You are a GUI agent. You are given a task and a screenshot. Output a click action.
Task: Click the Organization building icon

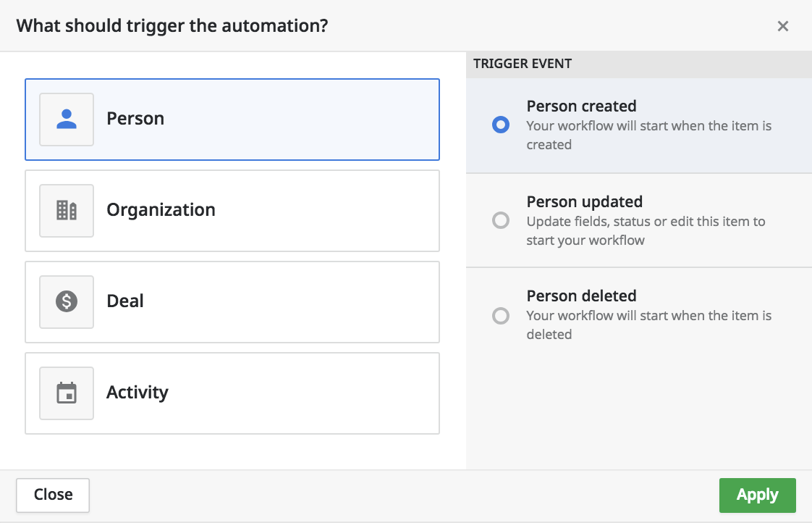67,211
